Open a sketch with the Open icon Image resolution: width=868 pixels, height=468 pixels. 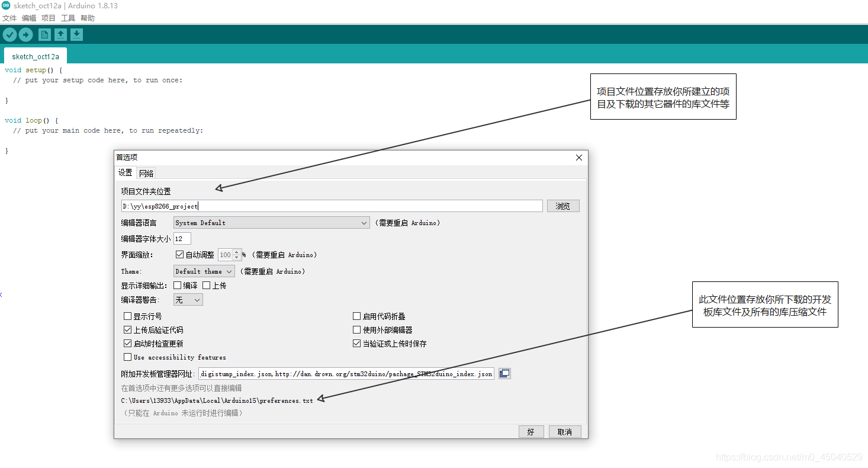tap(60, 34)
